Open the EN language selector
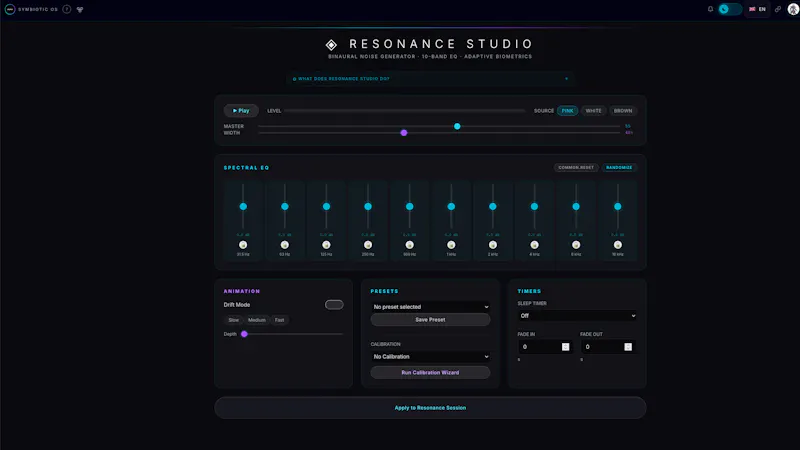Screen dimensions: 800x450 pos(757,9)
